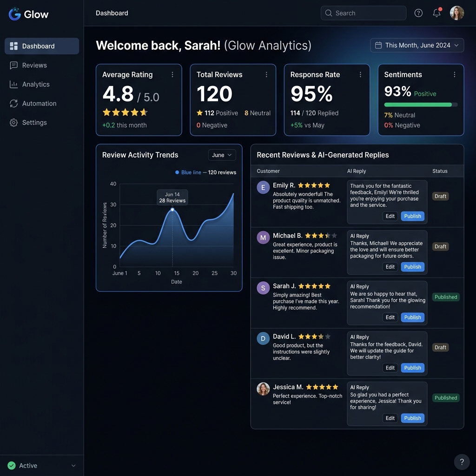Publish AI reply for David L.
This screenshot has width=476, height=476.
click(x=413, y=368)
